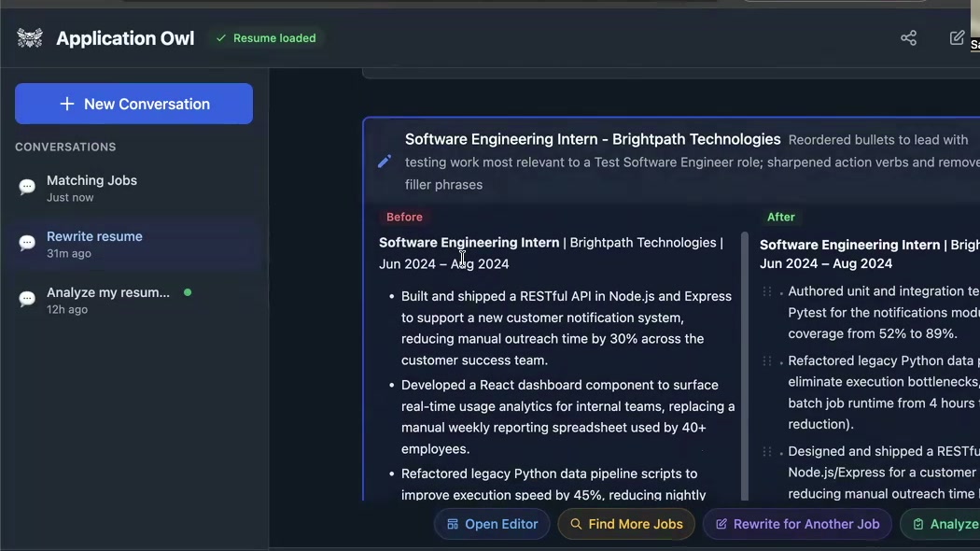Open the share options via share icon
This screenshot has height=551, width=980.
pyautogui.click(x=908, y=37)
